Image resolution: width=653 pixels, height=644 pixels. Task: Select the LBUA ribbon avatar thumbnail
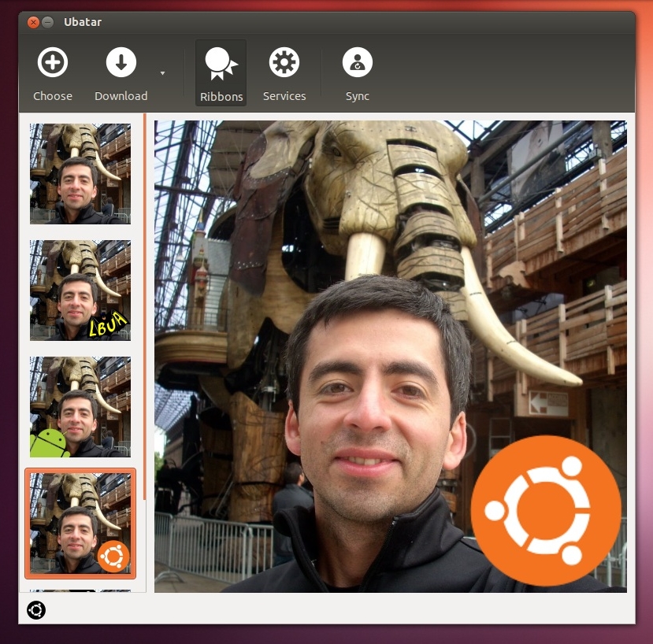[x=80, y=291]
